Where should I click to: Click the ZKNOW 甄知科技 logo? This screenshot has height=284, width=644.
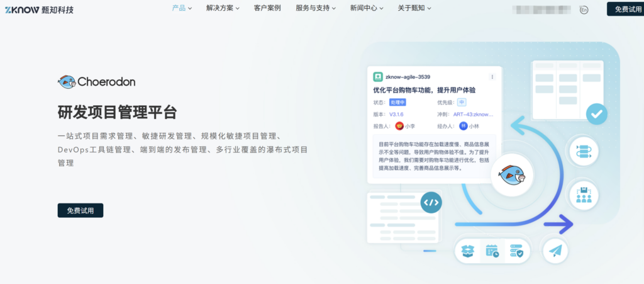point(39,10)
